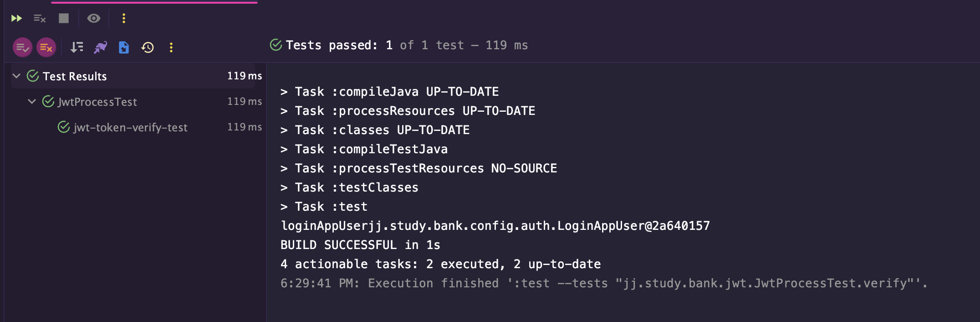Rerun tests with the double-arrow icon

16,18
